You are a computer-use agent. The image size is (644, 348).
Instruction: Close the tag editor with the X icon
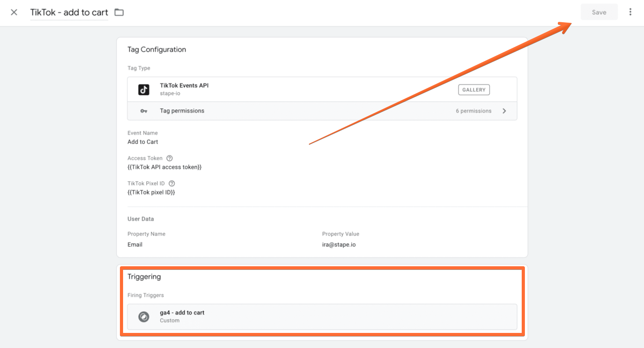tap(14, 12)
